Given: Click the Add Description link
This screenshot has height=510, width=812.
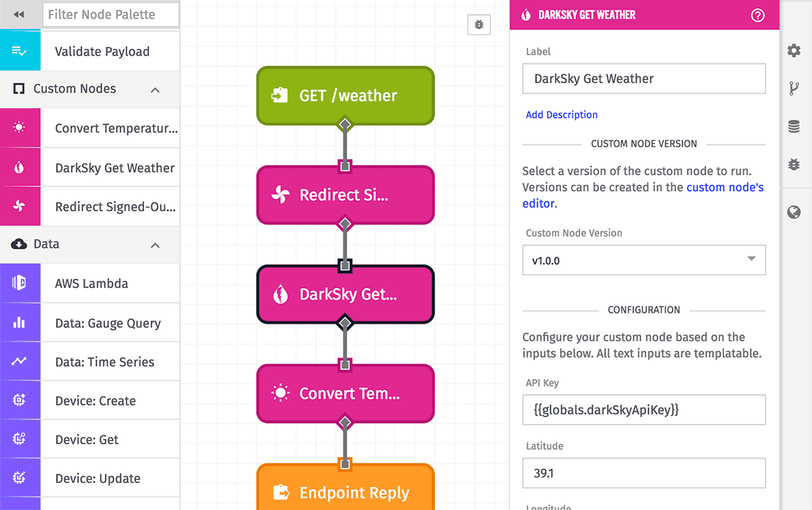Looking at the screenshot, I should pyautogui.click(x=562, y=114).
